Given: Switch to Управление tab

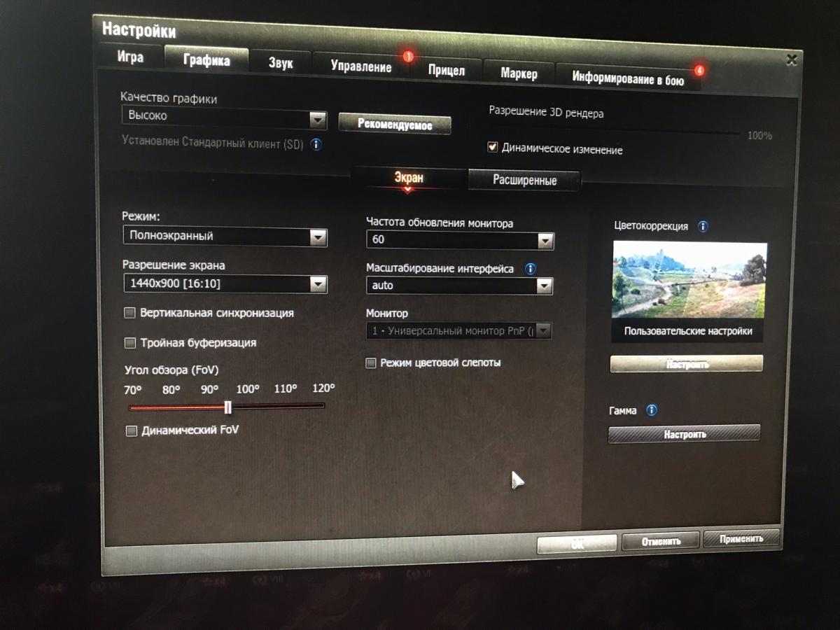Looking at the screenshot, I should click(x=361, y=66).
